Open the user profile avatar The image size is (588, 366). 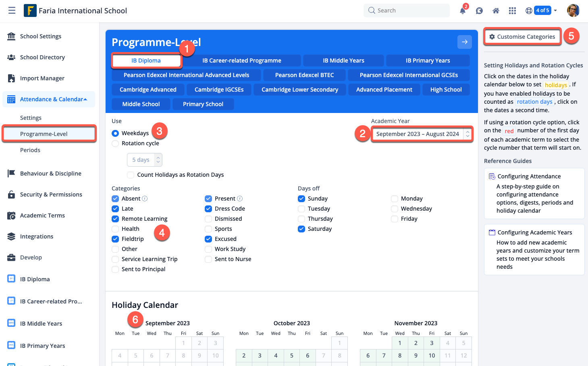click(573, 10)
